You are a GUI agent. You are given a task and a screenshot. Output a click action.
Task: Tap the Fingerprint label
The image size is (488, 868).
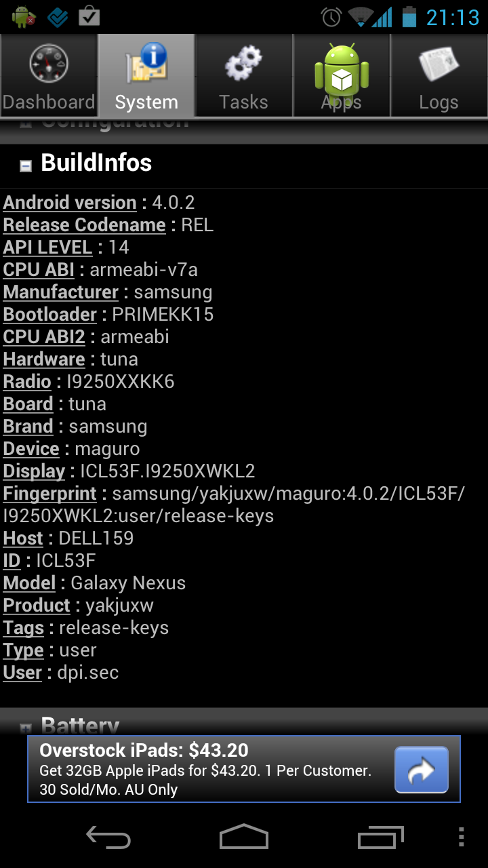tap(50, 494)
